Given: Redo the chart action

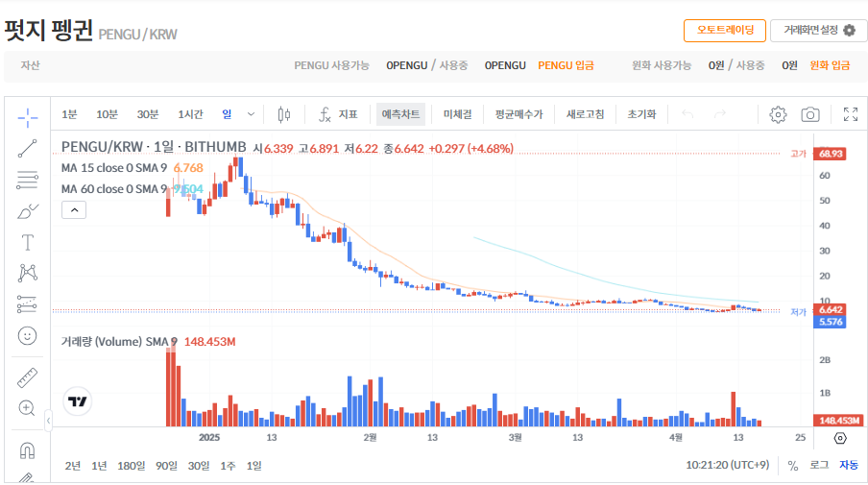Looking at the screenshot, I should [x=719, y=114].
